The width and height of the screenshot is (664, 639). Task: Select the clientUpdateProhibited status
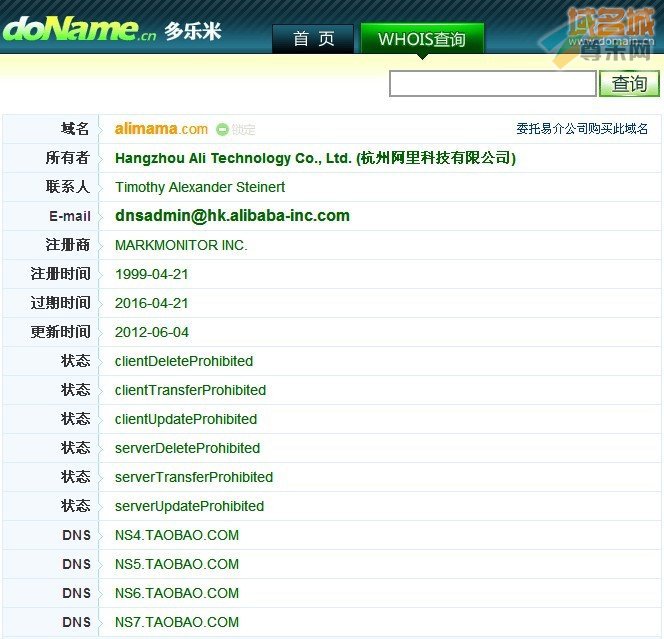(x=186, y=419)
